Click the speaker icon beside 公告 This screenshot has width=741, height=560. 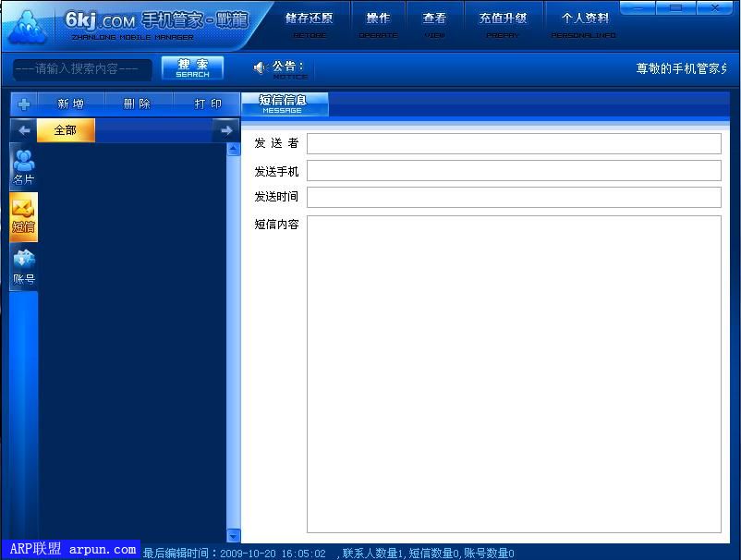pyautogui.click(x=261, y=67)
